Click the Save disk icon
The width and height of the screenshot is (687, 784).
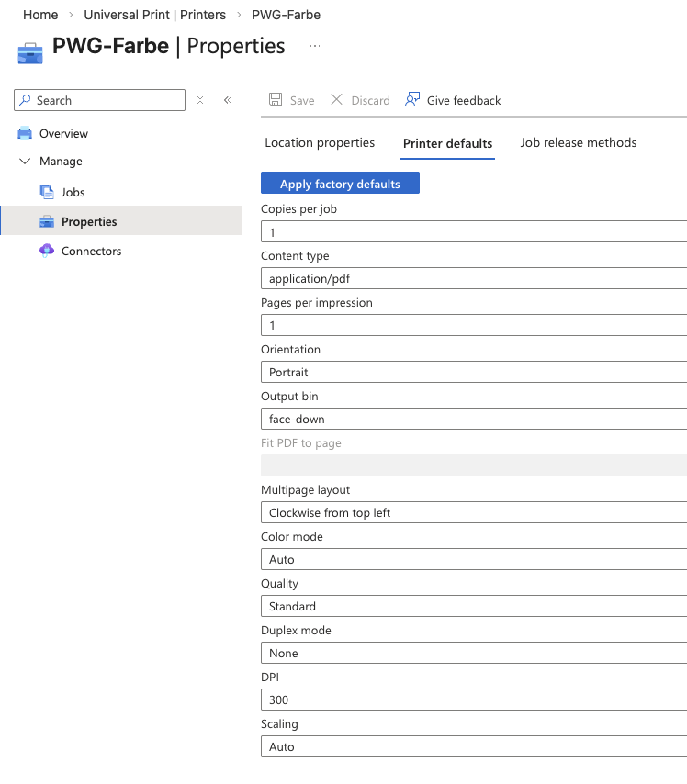(276, 100)
